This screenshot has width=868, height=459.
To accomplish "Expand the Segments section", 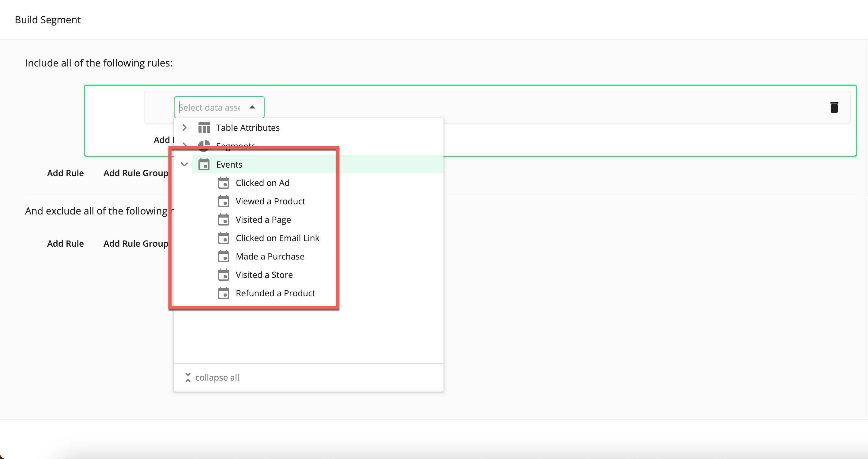I will point(185,146).
